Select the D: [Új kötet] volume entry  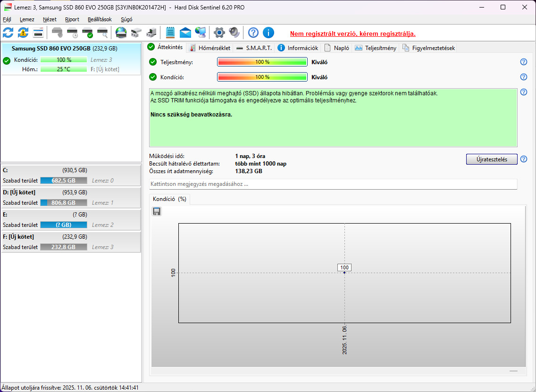pyautogui.click(x=71, y=197)
